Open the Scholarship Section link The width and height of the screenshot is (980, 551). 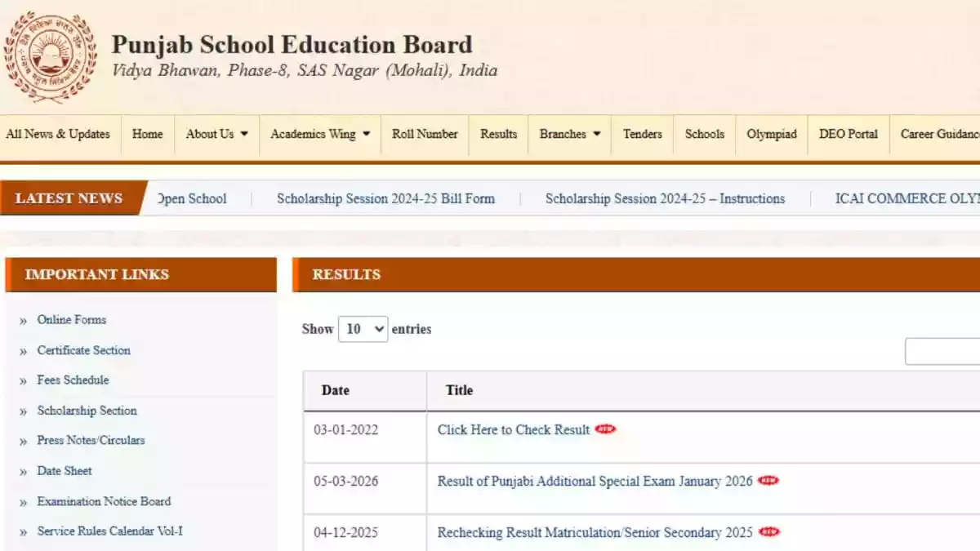point(87,411)
